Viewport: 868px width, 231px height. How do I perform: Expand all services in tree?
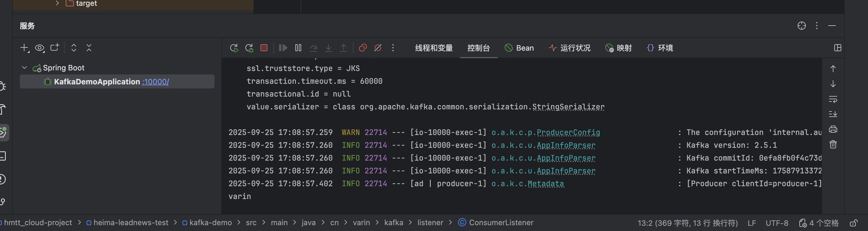(x=74, y=48)
